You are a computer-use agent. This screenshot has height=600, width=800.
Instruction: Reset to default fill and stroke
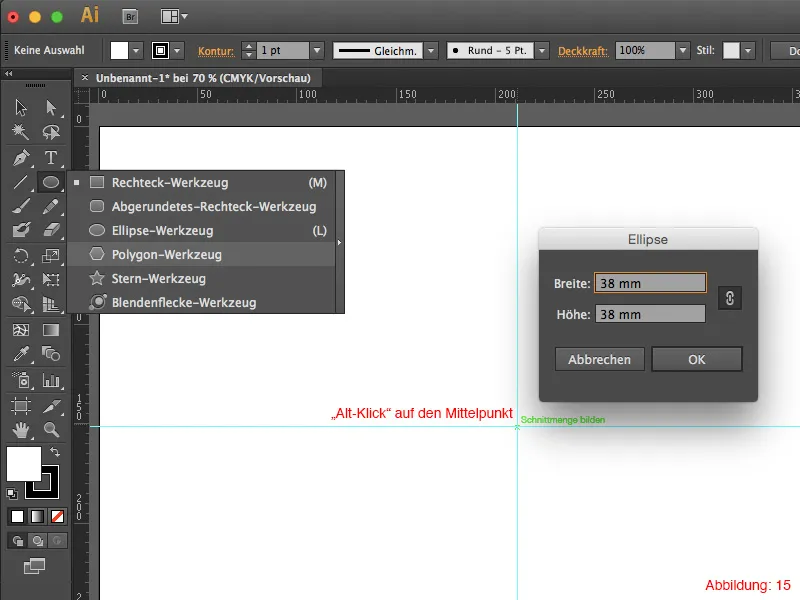12,493
